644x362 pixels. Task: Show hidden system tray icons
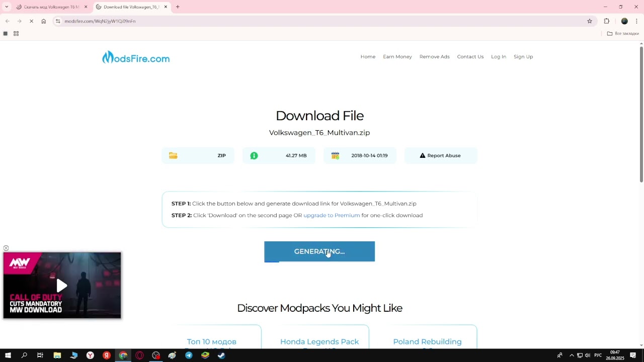(572, 355)
